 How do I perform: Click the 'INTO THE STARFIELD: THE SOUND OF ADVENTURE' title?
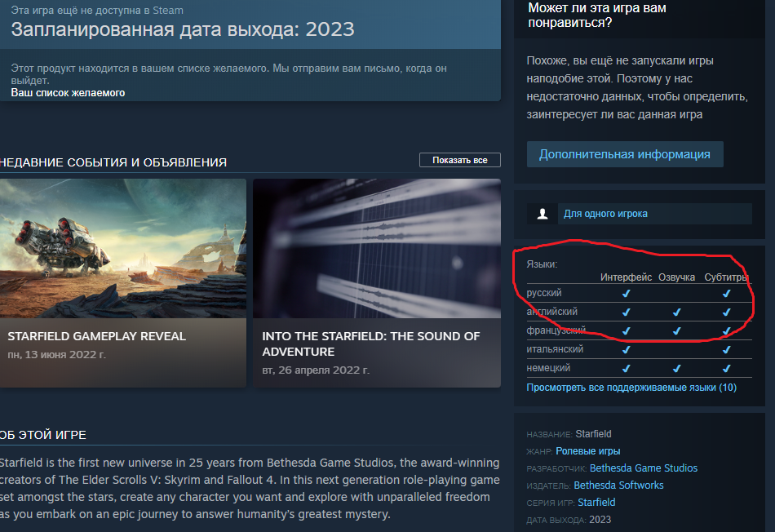pos(370,344)
